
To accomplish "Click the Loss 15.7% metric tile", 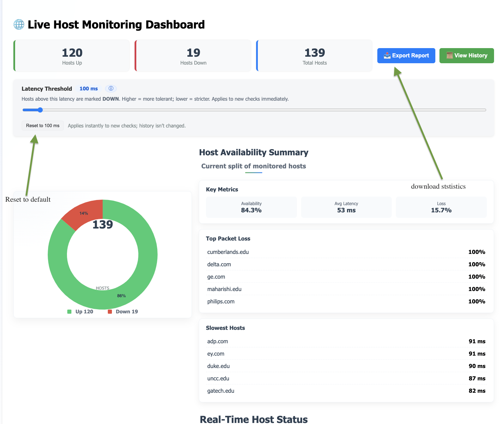I will pyautogui.click(x=441, y=207).
